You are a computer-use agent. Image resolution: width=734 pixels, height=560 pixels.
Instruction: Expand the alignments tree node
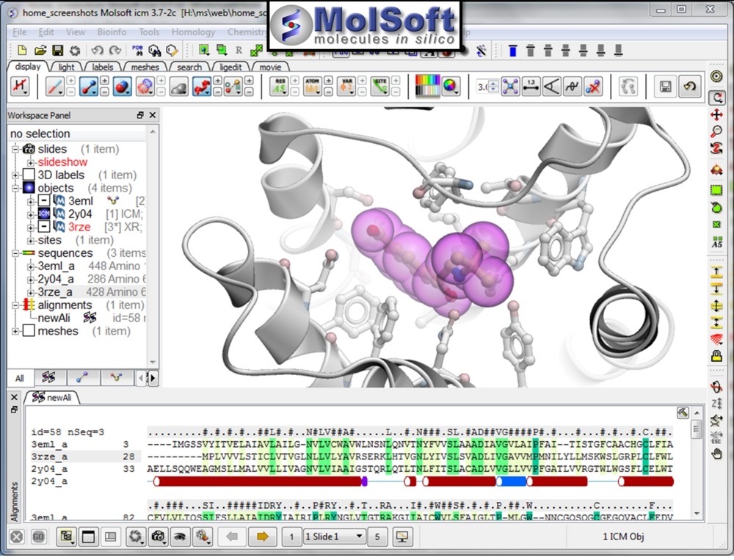[15, 305]
